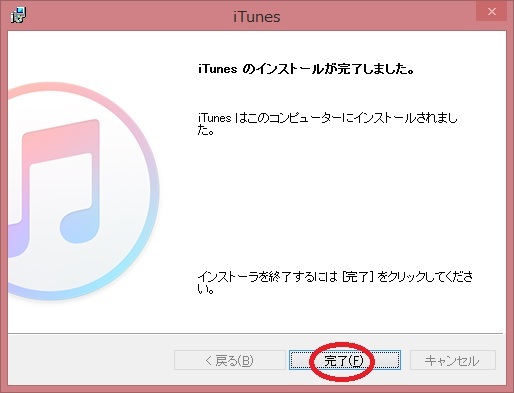Click the キャンセル cancel button

[453, 360]
